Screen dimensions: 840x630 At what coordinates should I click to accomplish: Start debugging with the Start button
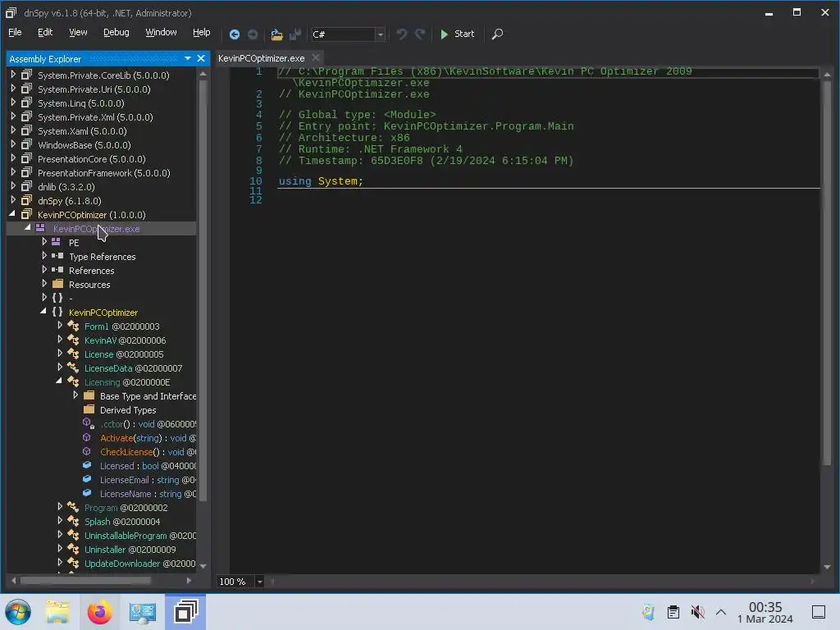[457, 34]
